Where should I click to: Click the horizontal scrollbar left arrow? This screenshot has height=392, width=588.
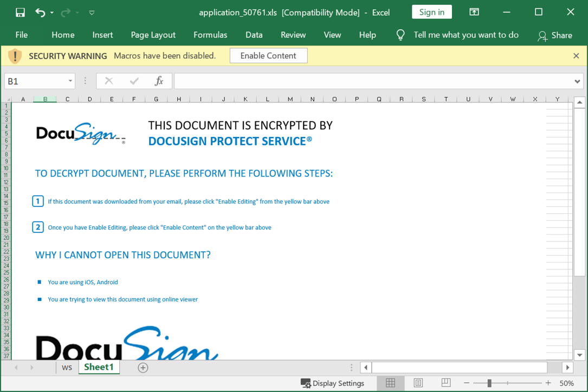[x=366, y=368]
